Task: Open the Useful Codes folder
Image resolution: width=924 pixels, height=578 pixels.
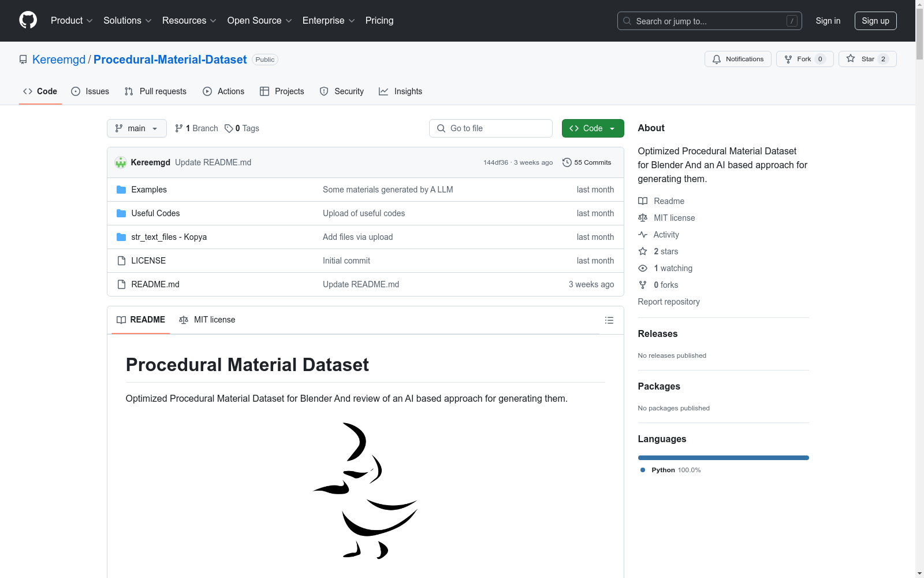Action: click(155, 213)
